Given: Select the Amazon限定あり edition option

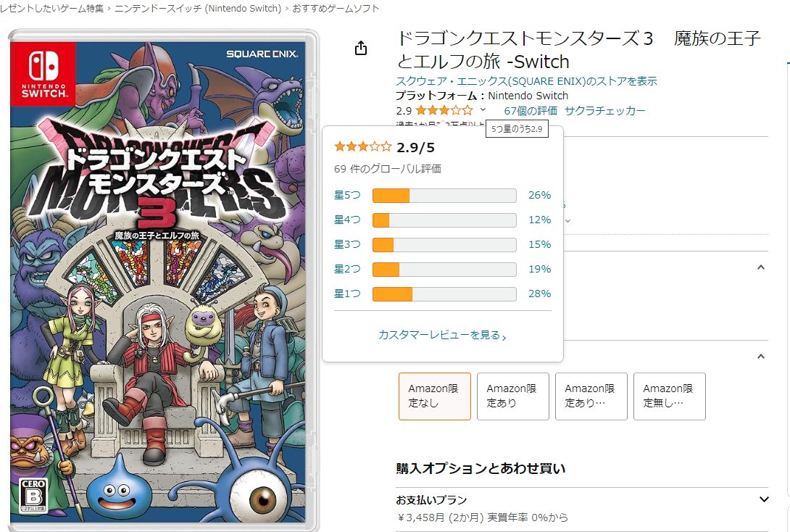Looking at the screenshot, I should [512, 396].
